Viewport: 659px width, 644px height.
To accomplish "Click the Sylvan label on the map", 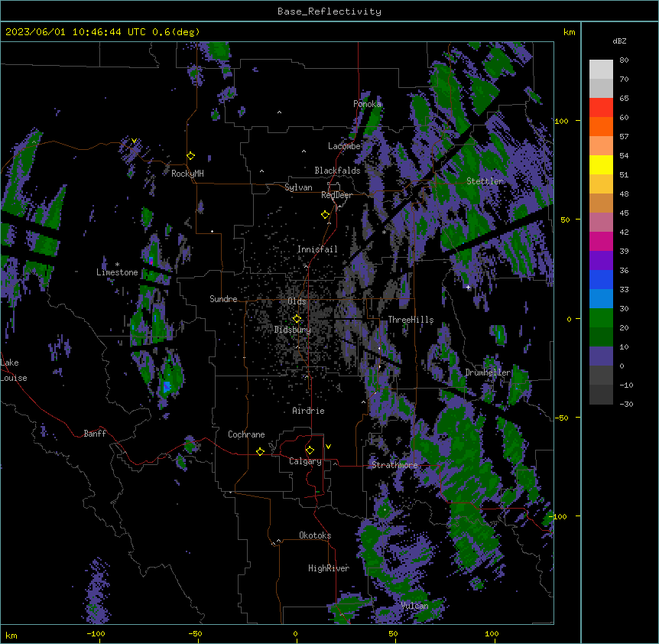I will (298, 187).
